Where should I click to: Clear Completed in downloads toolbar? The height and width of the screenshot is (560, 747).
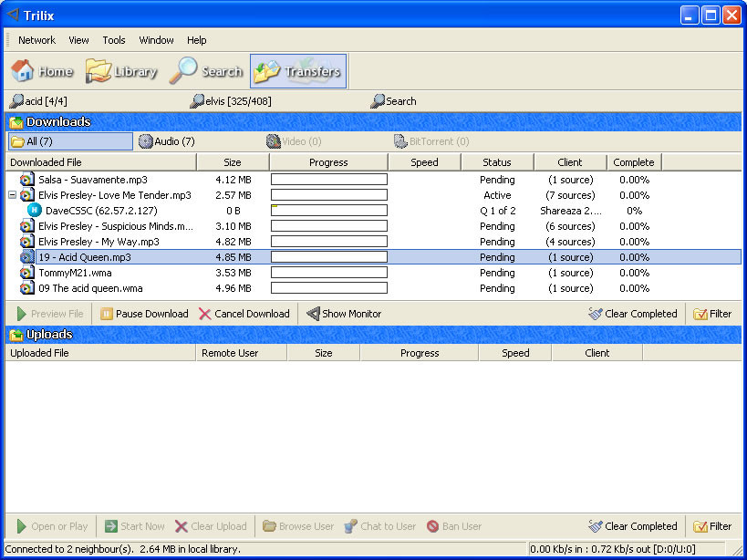click(x=633, y=314)
